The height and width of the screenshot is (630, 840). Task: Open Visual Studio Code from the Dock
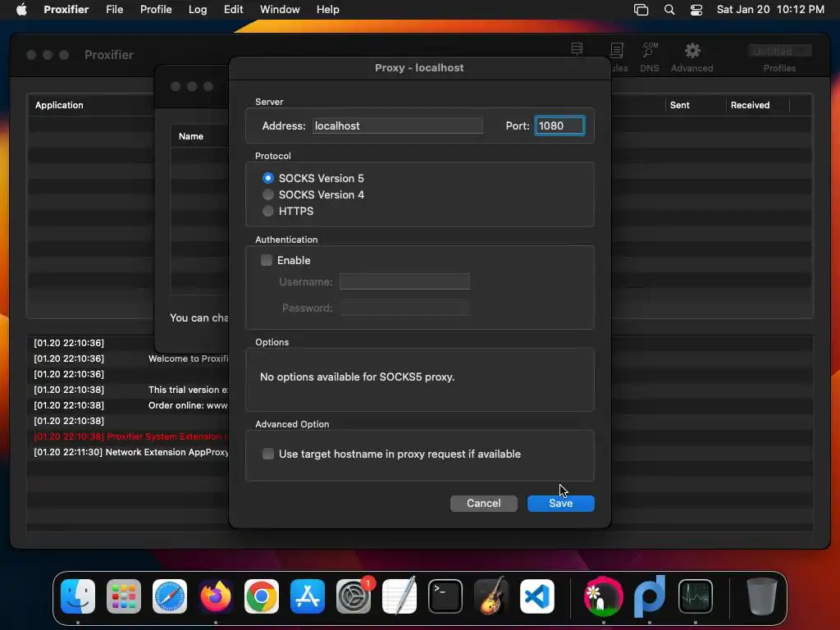click(537, 596)
